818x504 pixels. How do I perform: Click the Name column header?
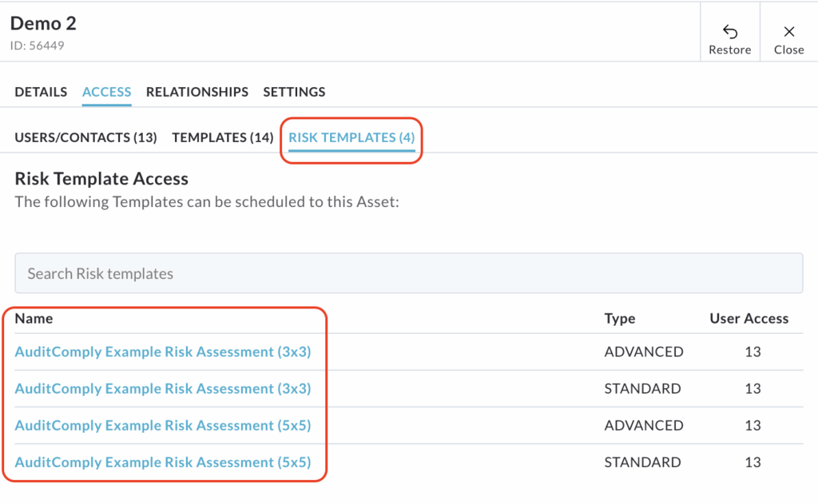click(x=34, y=318)
